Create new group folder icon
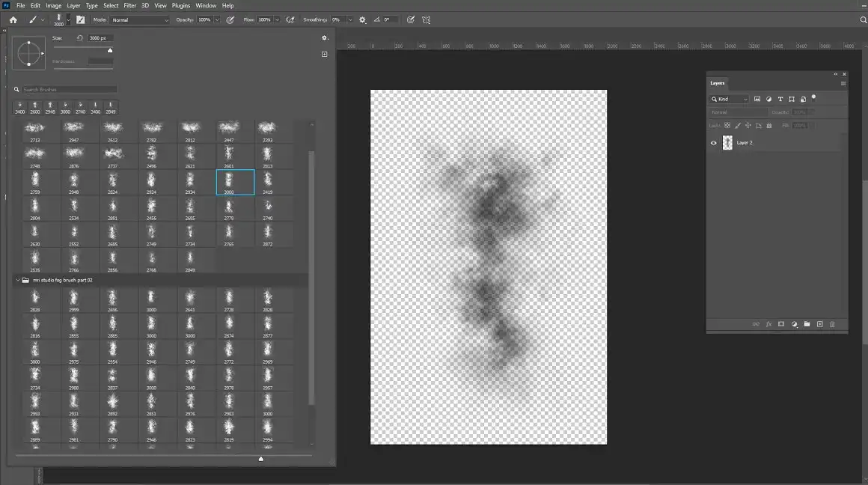The width and height of the screenshot is (868, 485). (x=807, y=324)
